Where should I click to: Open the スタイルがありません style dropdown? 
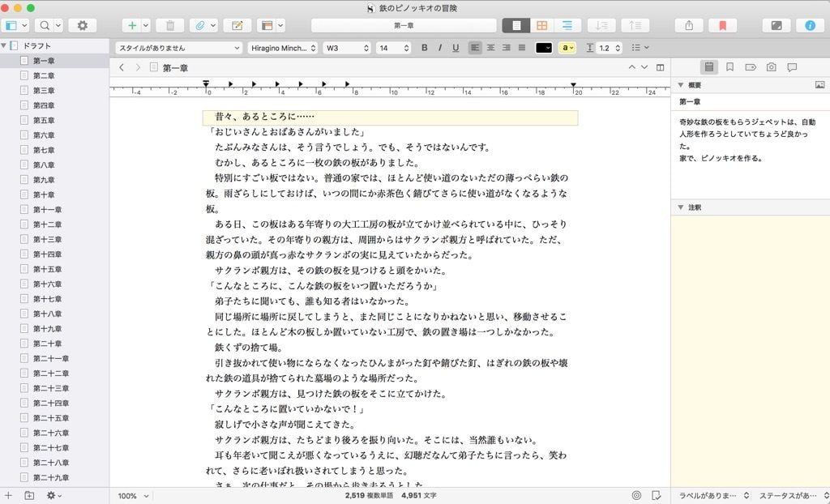179,48
